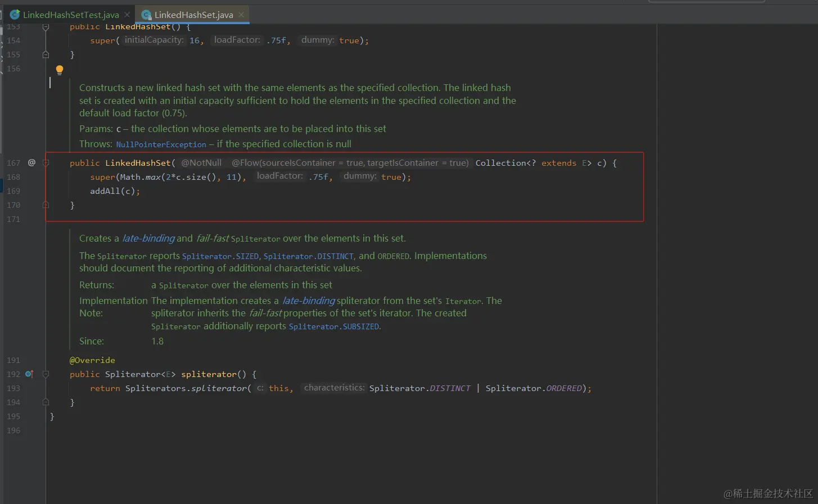Click line number 167 in the gutter
The height and width of the screenshot is (504, 818).
[x=13, y=163]
